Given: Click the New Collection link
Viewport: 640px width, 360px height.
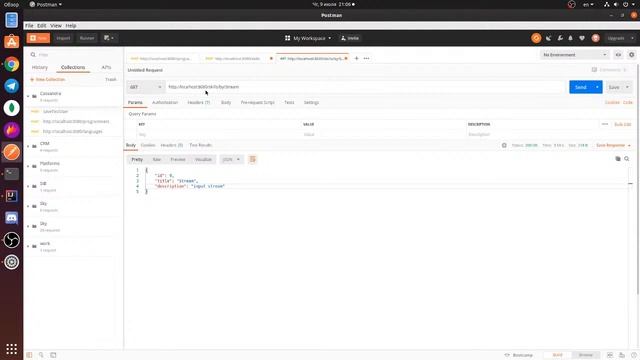Looking at the screenshot, I should (48, 80).
